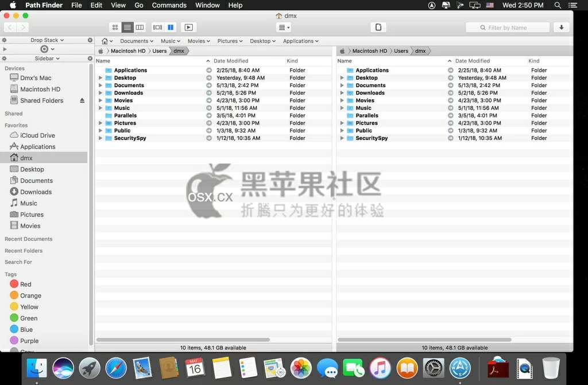
Task: Open System Preferences from the Dock
Action: (434, 368)
